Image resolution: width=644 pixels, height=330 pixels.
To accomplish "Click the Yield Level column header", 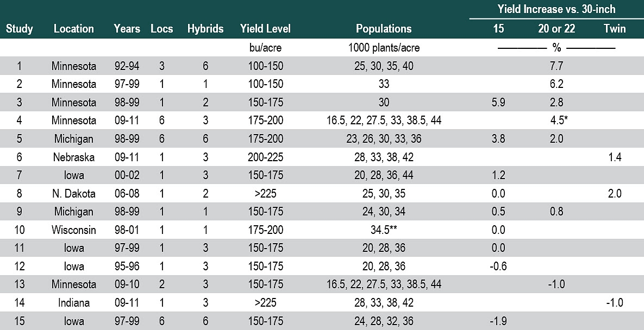I will click(x=265, y=29).
